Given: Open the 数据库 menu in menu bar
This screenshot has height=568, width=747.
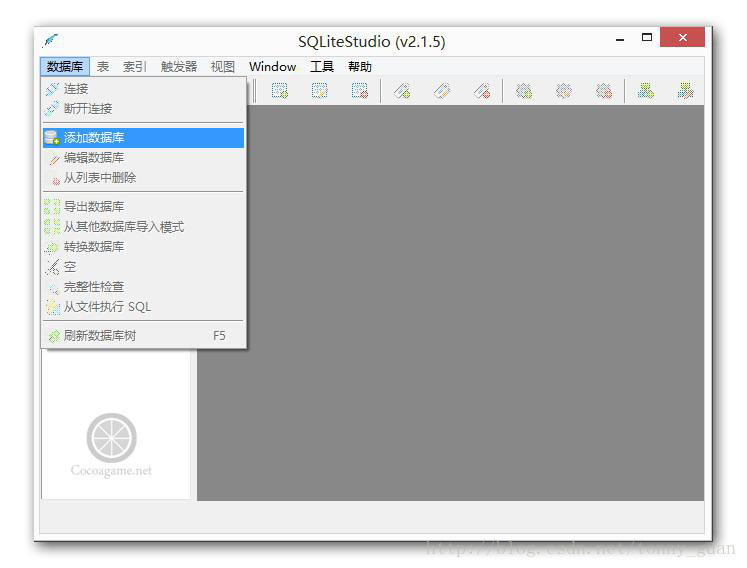Looking at the screenshot, I should pyautogui.click(x=65, y=67).
